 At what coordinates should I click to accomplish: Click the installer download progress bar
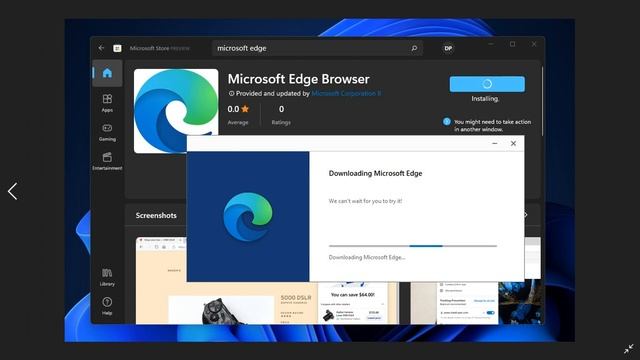click(x=413, y=246)
